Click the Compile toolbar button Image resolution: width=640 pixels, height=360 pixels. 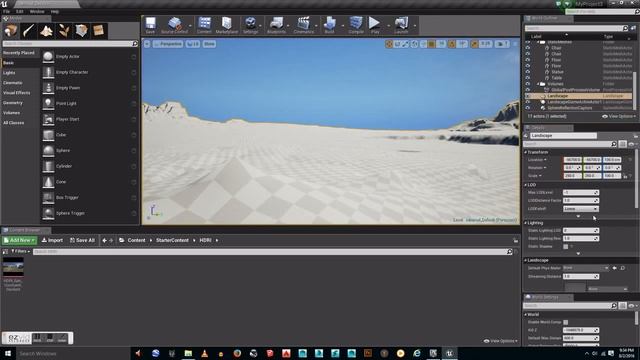[x=356, y=25]
